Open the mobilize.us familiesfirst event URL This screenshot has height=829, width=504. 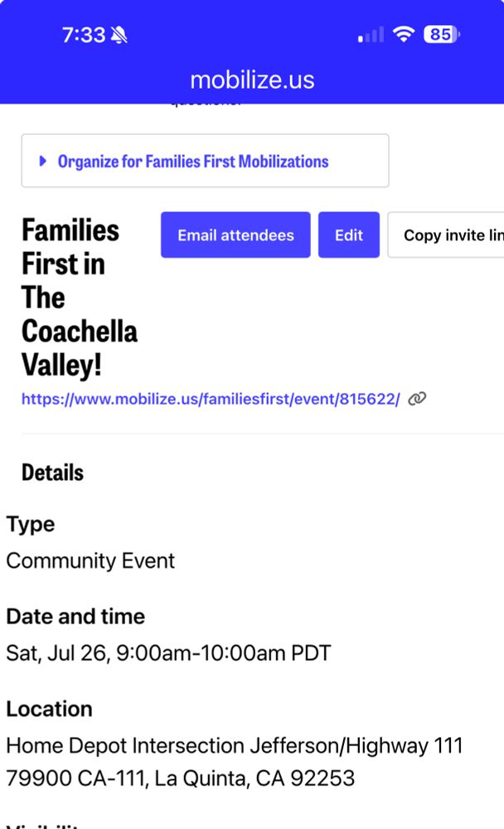[211, 399]
